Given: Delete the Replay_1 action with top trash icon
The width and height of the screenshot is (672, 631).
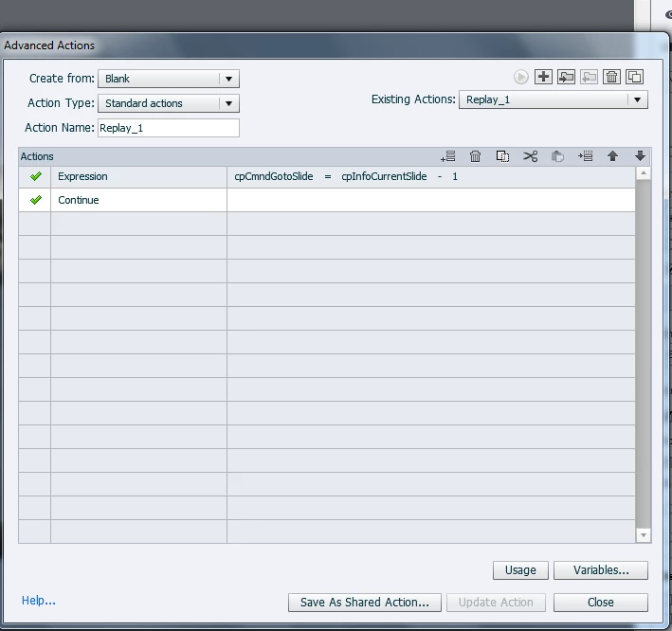Looking at the screenshot, I should 611,77.
